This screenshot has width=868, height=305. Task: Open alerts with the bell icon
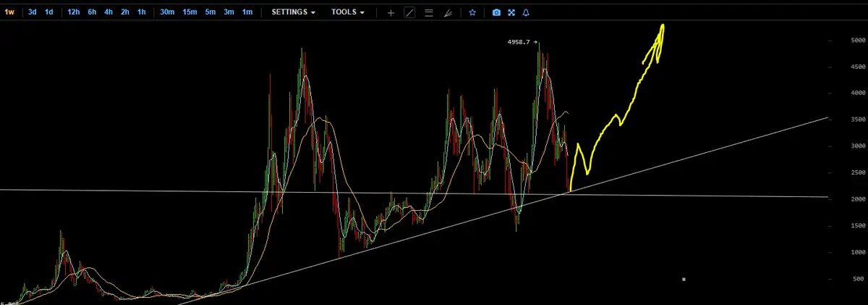526,12
